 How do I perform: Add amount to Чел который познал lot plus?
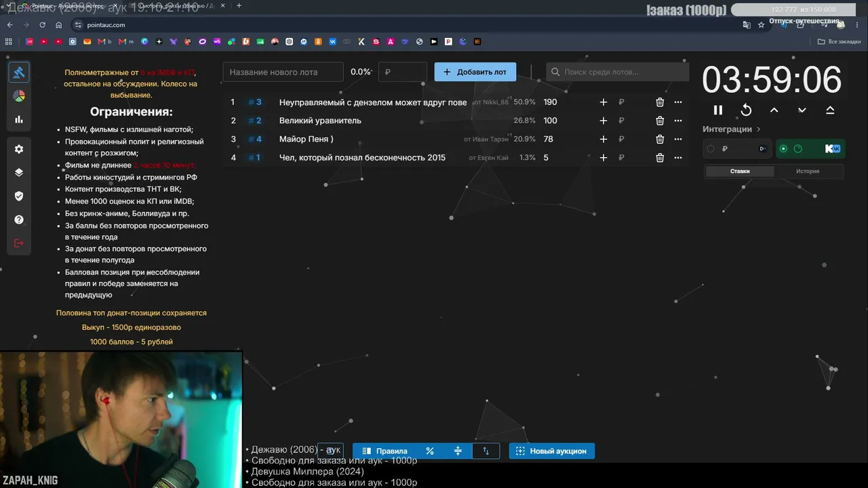[604, 157]
